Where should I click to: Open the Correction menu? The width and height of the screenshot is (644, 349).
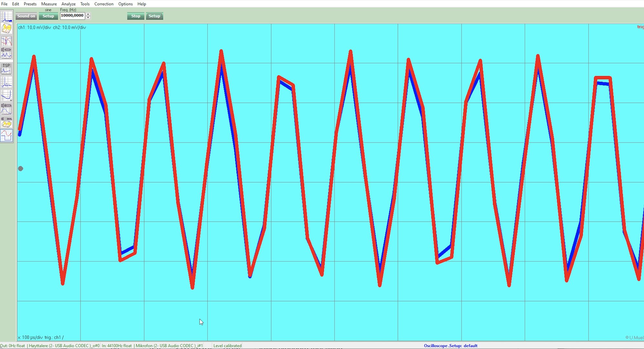[x=104, y=4]
